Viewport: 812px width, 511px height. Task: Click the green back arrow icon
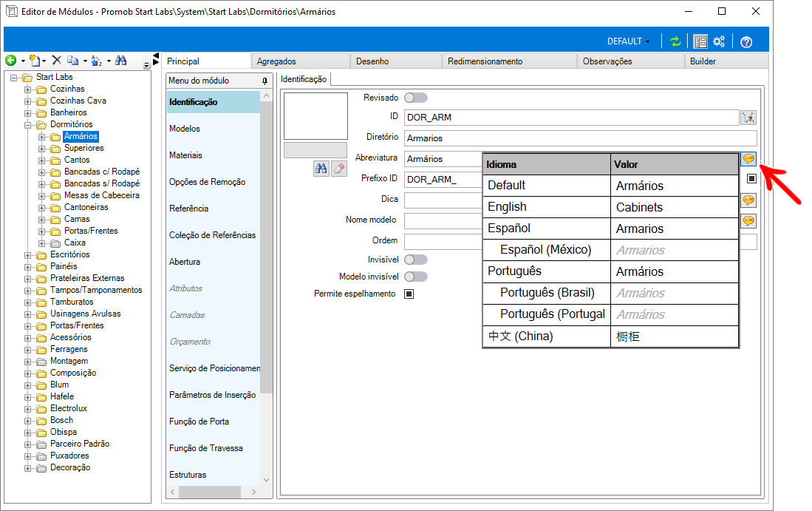[10, 61]
